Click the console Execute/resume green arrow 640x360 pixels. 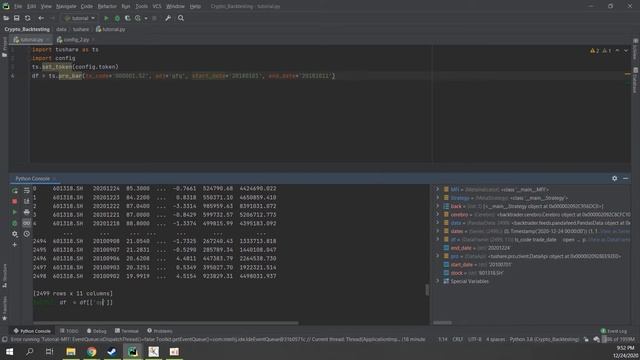pos(15,212)
